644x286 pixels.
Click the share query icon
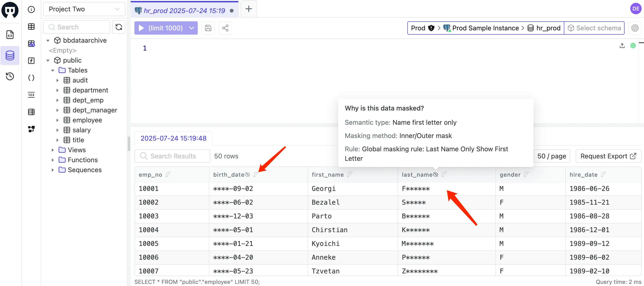tap(225, 28)
